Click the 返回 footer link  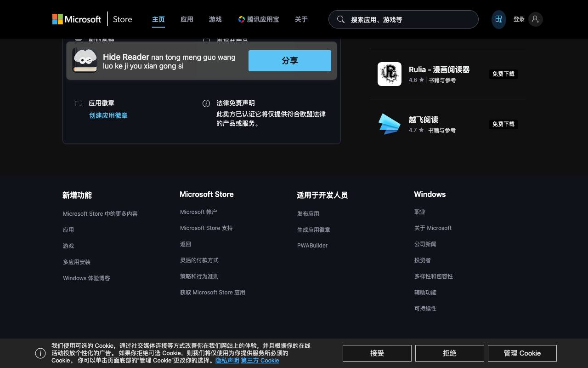coord(186,244)
